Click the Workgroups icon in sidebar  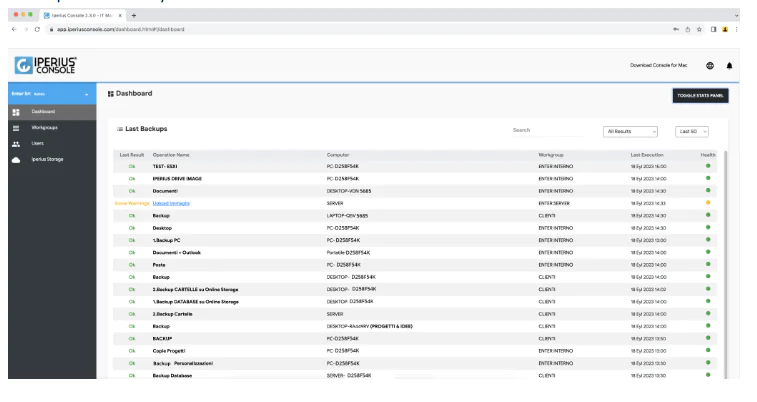[x=15, y=127]
